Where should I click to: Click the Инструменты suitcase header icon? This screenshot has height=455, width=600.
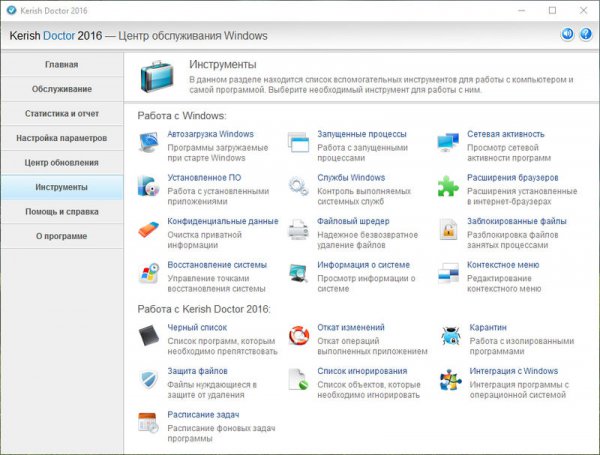click(x=157, y=76)
